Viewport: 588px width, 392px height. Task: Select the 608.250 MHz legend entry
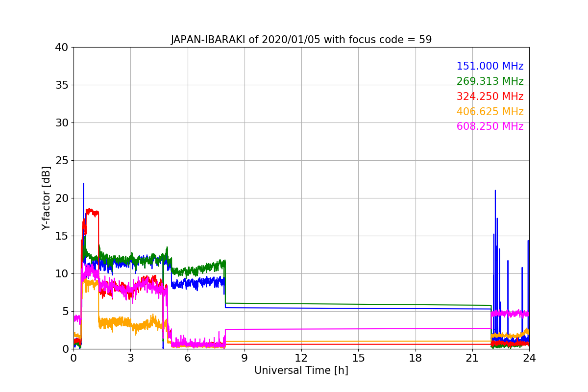point(490,126)
